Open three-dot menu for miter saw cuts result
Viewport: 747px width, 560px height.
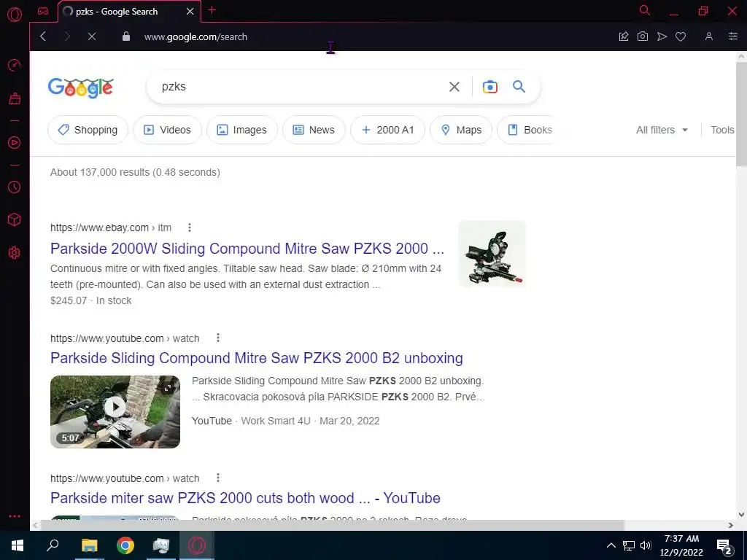tap(217, 478)
